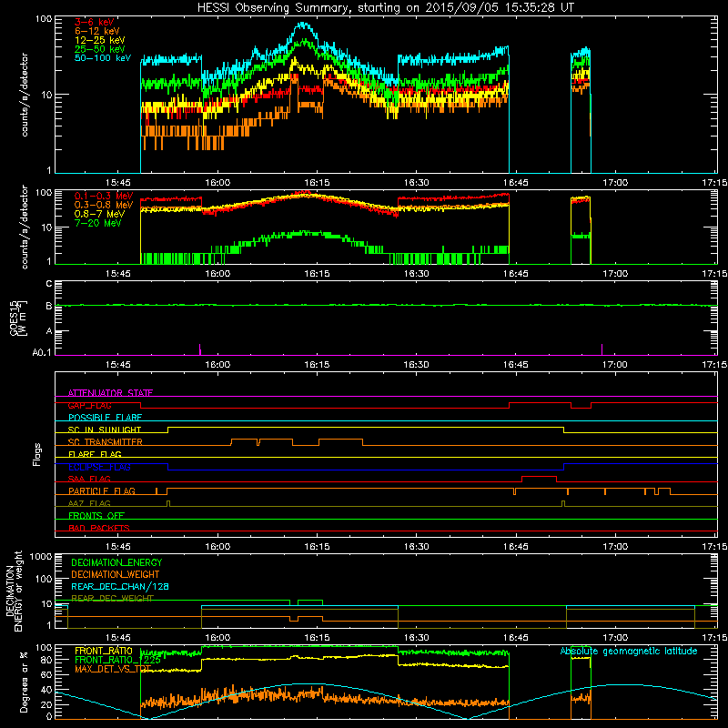Viewport: 728px width, 728px height.
Task: Click the GOES15 W m-2 axis title
Action: click(18, 318)
